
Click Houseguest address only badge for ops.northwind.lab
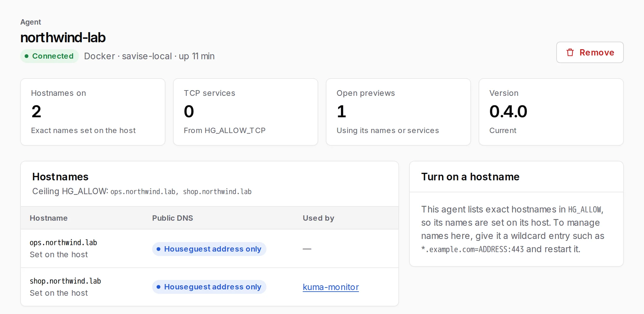[209, 249]
